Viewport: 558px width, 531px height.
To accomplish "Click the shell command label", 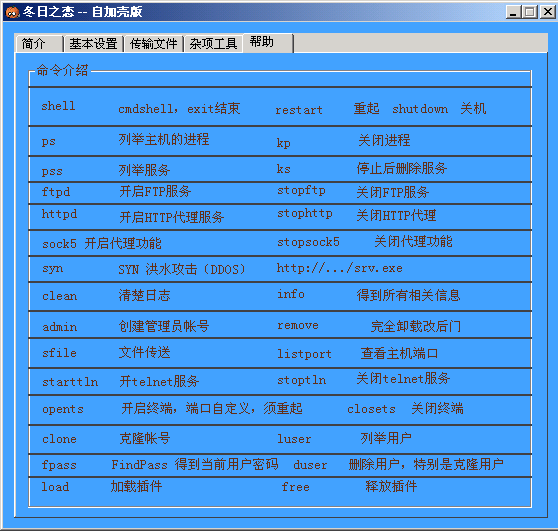I will click(x=58, y=106).
